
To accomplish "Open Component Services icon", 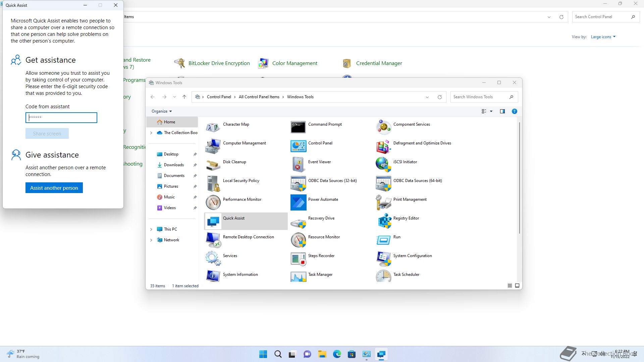I will click(383, 127).
